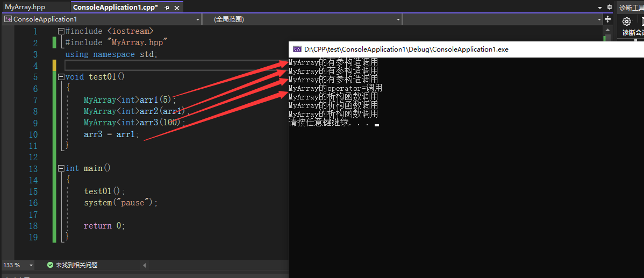
Task: Switch to the MyArray.hpp tab
Action: (x=25, y=7)
